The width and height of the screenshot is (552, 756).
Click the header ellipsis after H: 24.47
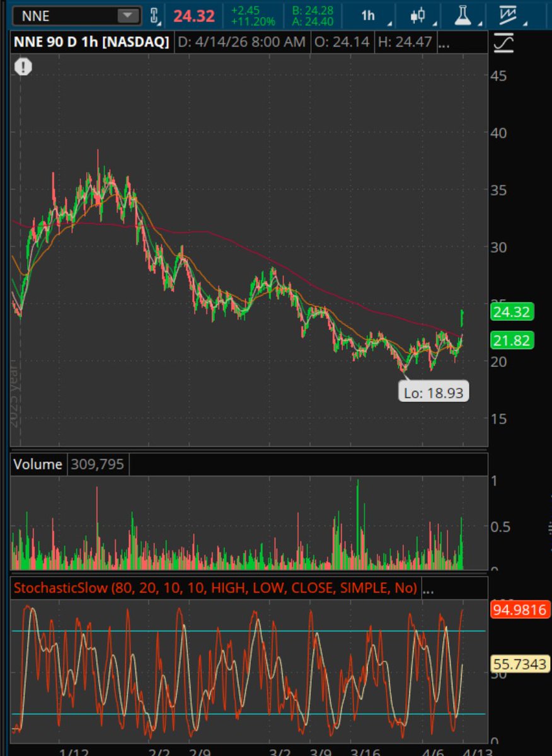point(444,43)
